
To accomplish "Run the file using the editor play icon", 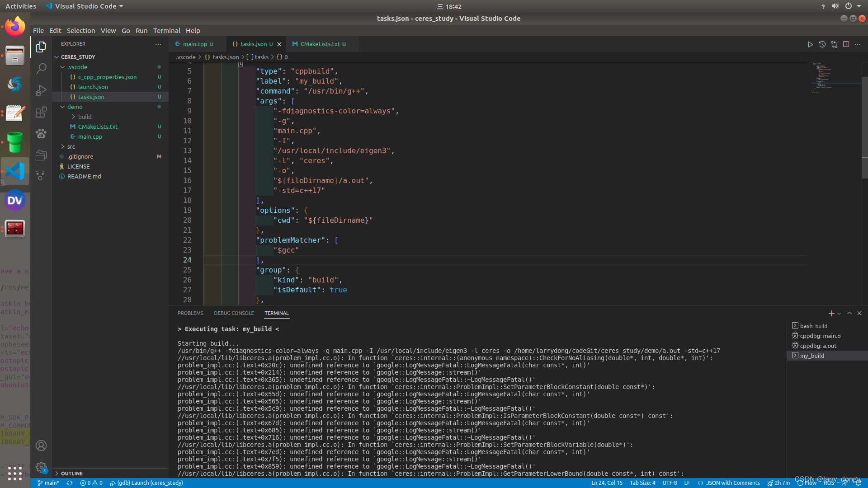I will pyautogui.click(x=811, y=44).
